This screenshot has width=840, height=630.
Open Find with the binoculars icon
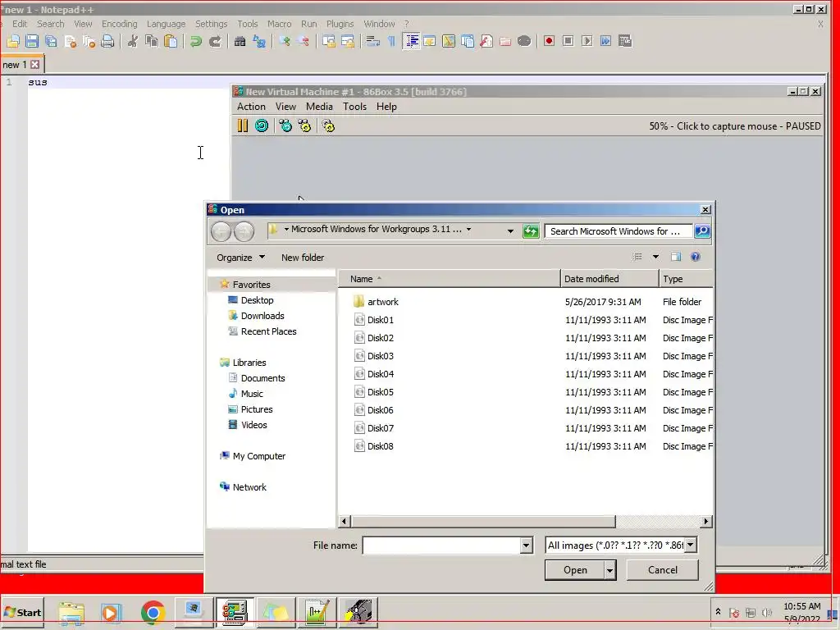click(x=240, y=41)
